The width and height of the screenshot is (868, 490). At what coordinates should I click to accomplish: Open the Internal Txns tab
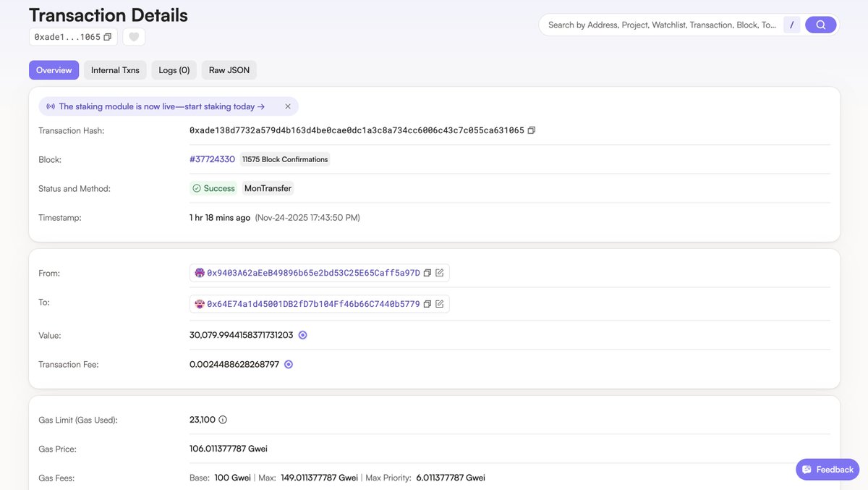click(x=115, y=70)
